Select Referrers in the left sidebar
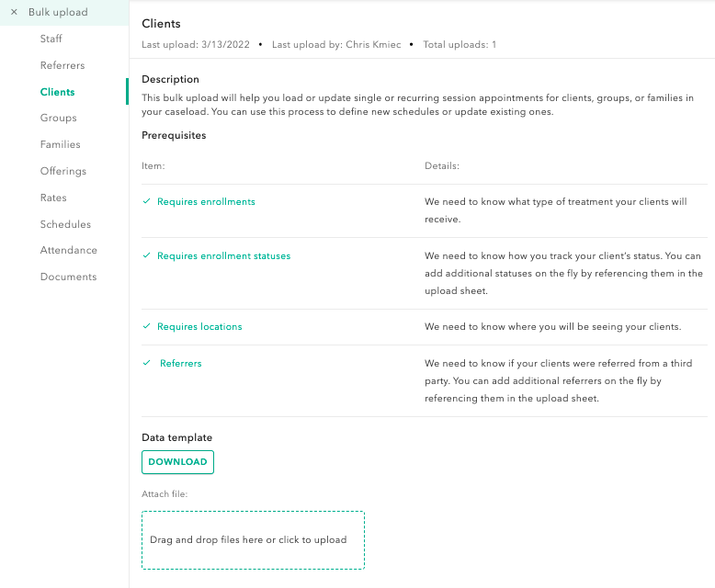Viewport: 715px width, 588px height. pyautogui.click(x=62, y=65)
